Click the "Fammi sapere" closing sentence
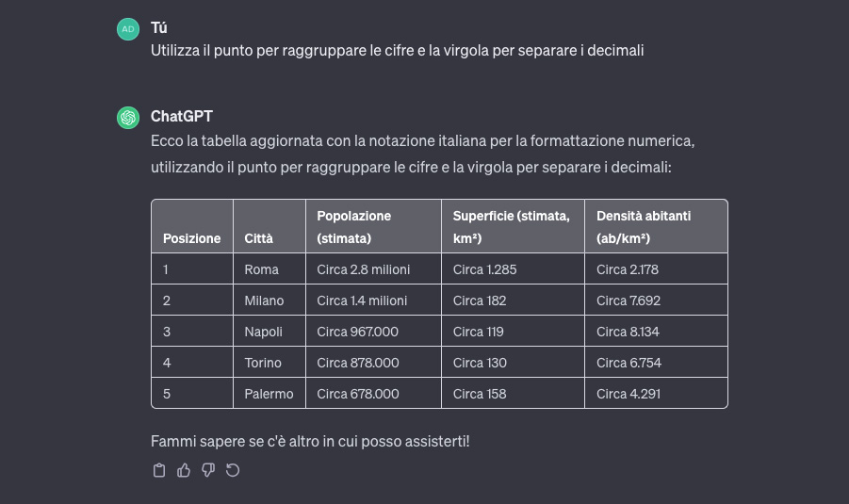The width and height of the screenshot is (849, 504). (310, 441)
